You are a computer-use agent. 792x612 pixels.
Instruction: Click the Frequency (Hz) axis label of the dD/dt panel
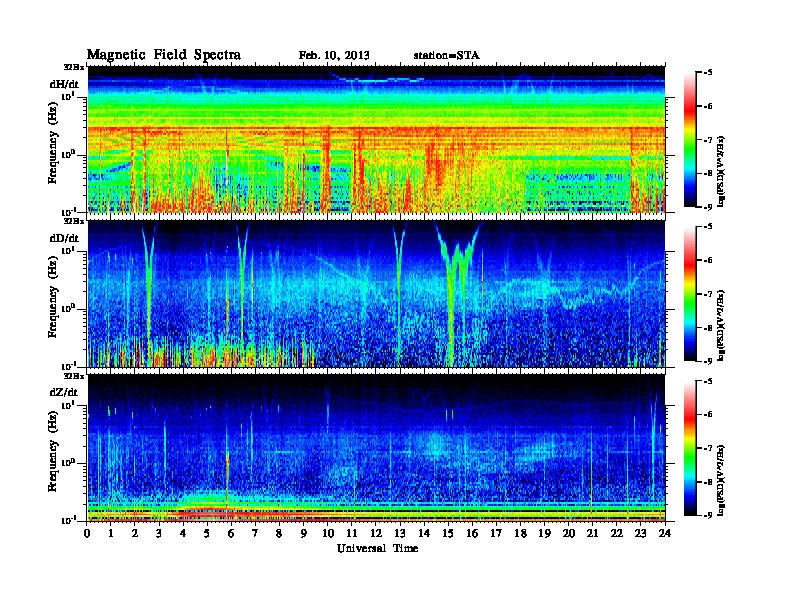53,297
